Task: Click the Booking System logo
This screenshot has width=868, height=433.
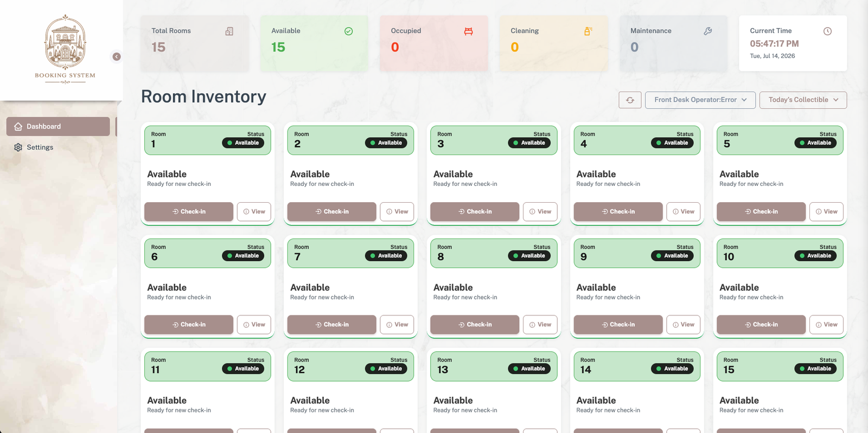Action: [65, 49]
